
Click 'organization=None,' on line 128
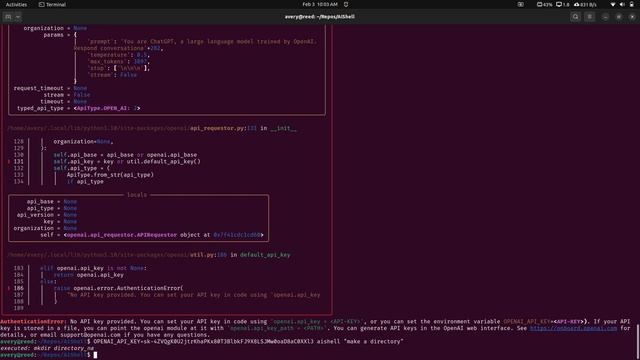(x=83, y=142)
